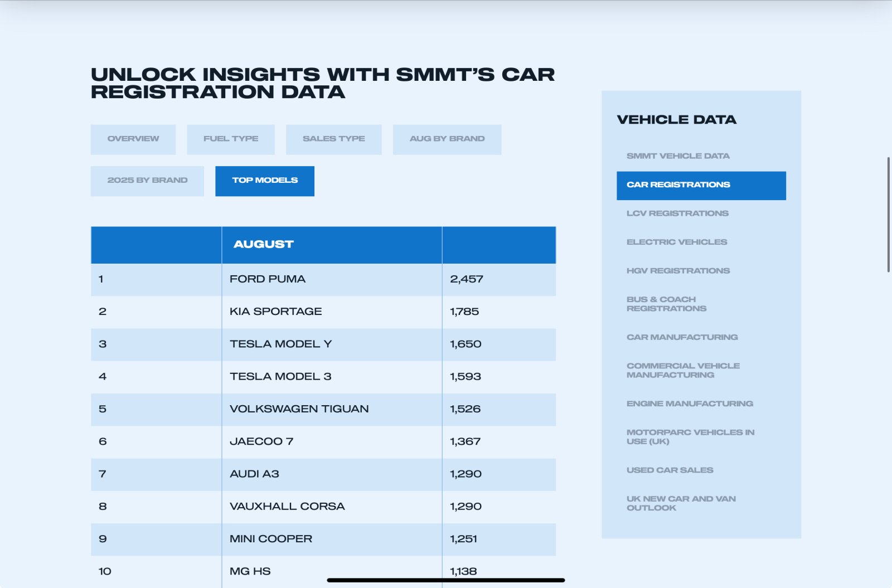Click the Jaecoo 7 cell
This screenshot has height=588, width=892.
332,441
